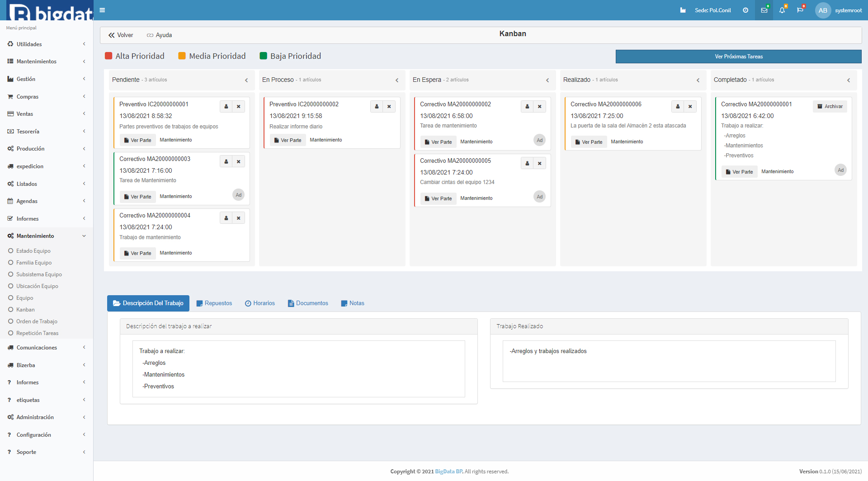Click the clock icon next to Sede: Pol.Conil
Screen dimensions: 868x481
point(745,10)
